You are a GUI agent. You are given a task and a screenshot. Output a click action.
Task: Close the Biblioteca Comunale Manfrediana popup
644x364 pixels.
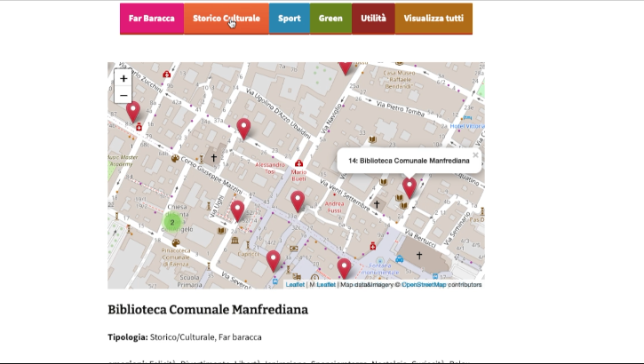[x=475, y=155]
